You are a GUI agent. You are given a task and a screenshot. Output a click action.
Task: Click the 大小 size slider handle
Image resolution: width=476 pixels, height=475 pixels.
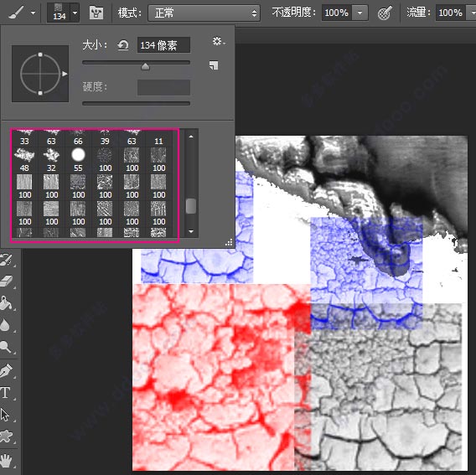(x=146, y=66)
